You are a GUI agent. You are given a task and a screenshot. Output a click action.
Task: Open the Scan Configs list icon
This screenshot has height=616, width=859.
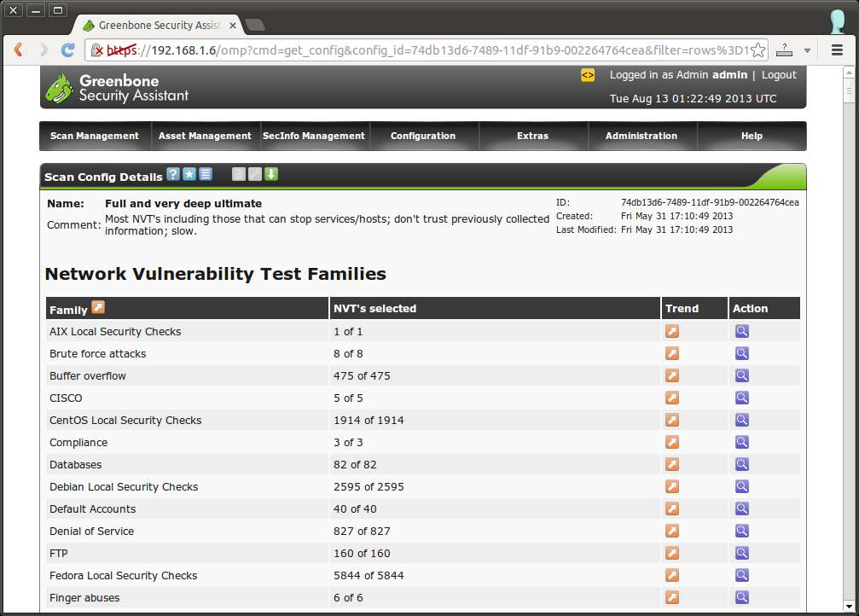tap(206, 174)
